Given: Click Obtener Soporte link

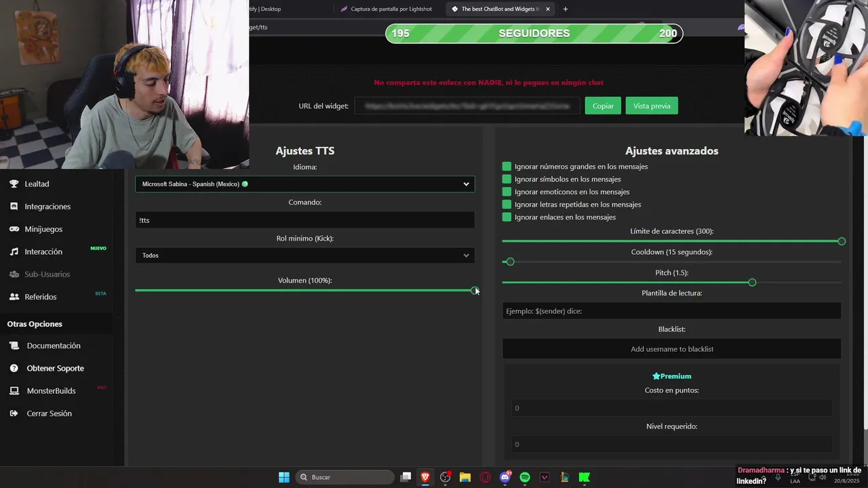Looking at the screenshot, I should point(56,368).
